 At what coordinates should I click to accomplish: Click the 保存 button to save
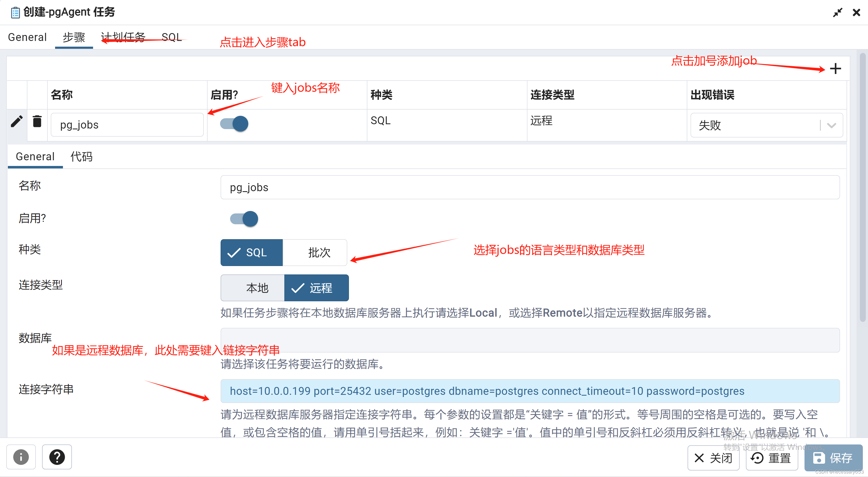point(832,458)
